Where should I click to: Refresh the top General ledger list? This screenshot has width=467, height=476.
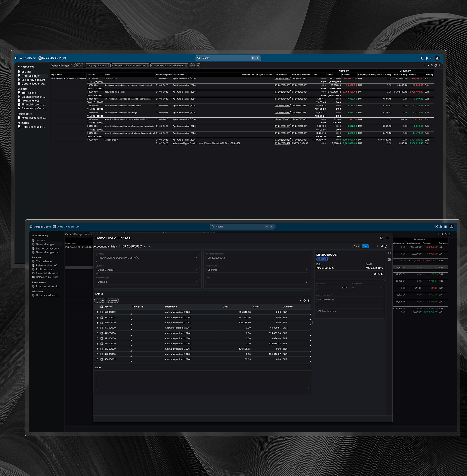pos(436,65)
